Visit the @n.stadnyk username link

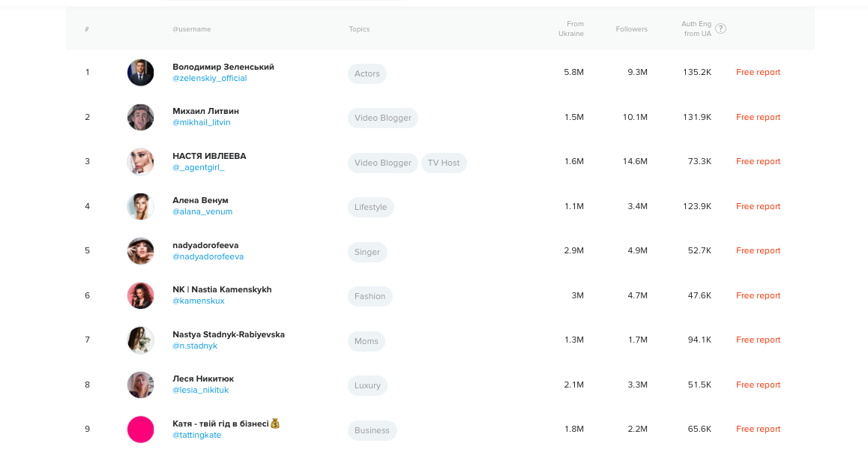[195, 346]
